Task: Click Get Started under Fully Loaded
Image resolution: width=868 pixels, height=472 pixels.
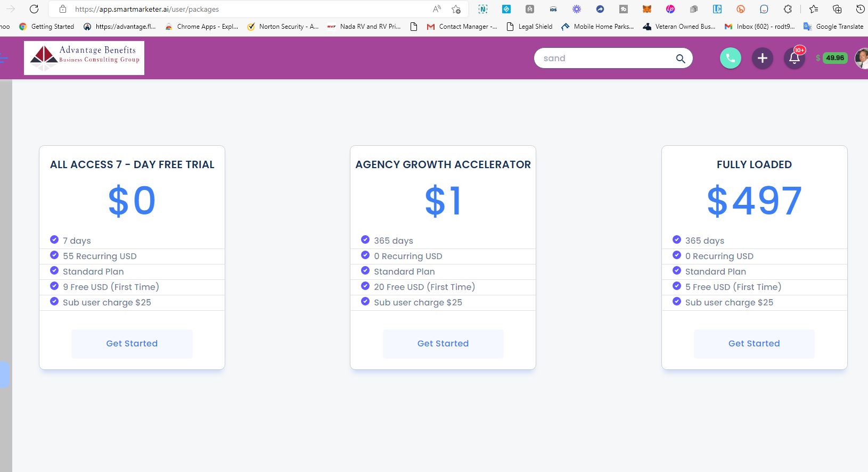Action: pos(754,344)
